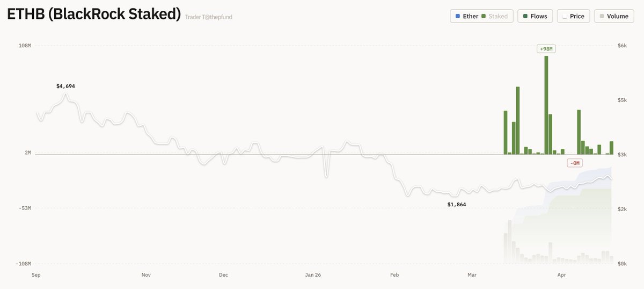The image size is (644, 289).
Task: Toggle the Volume series button
Action: click(613, 16)
